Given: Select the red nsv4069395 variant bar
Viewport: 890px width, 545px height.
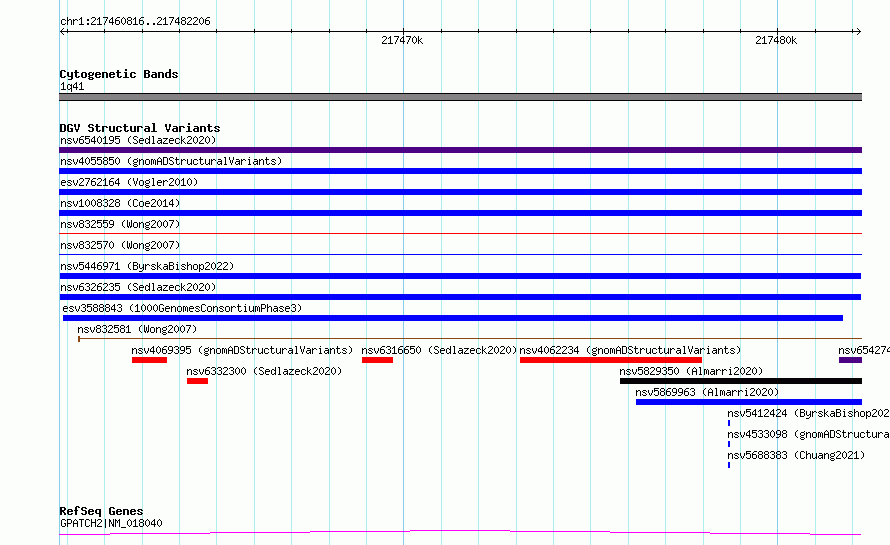Looking at the screenshot, I should click(x=149, y=360).
